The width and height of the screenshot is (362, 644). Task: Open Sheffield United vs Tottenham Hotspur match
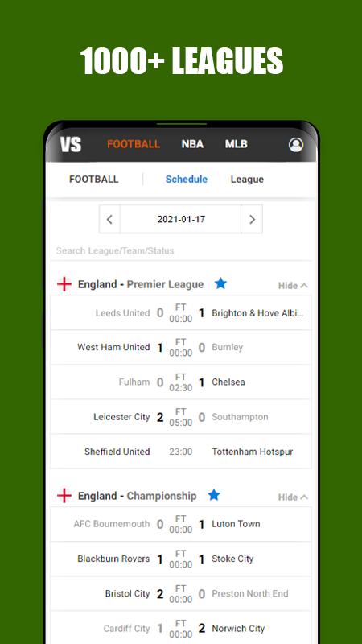click(x=180, y=452)
